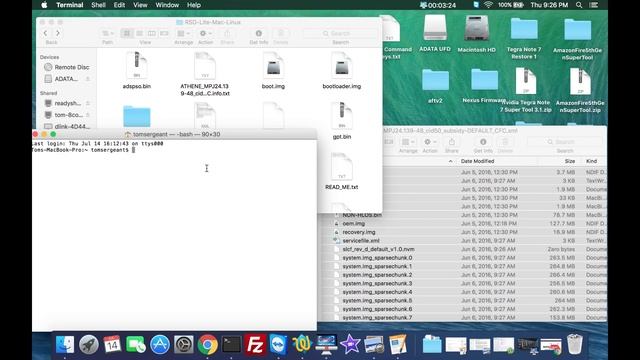Launch Google Chrome from Dock
This screenshot has height=360, width=640.
(207, 344)
